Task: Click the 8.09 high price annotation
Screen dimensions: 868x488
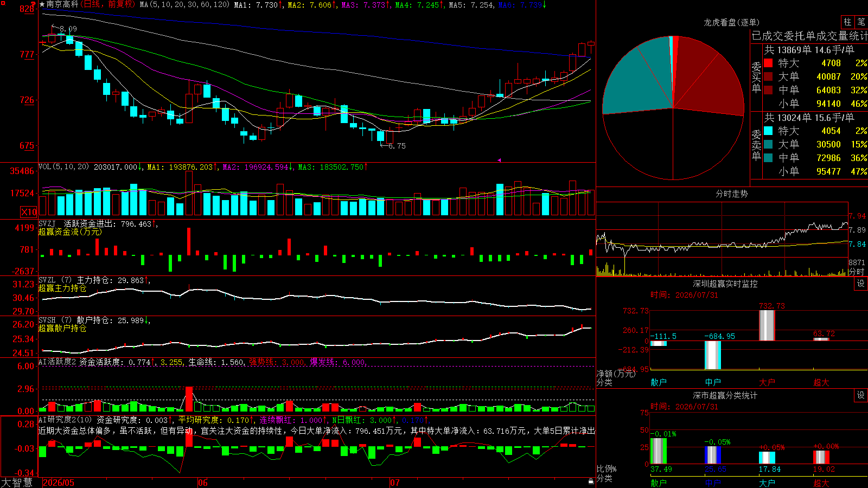Action: [68, 29]
